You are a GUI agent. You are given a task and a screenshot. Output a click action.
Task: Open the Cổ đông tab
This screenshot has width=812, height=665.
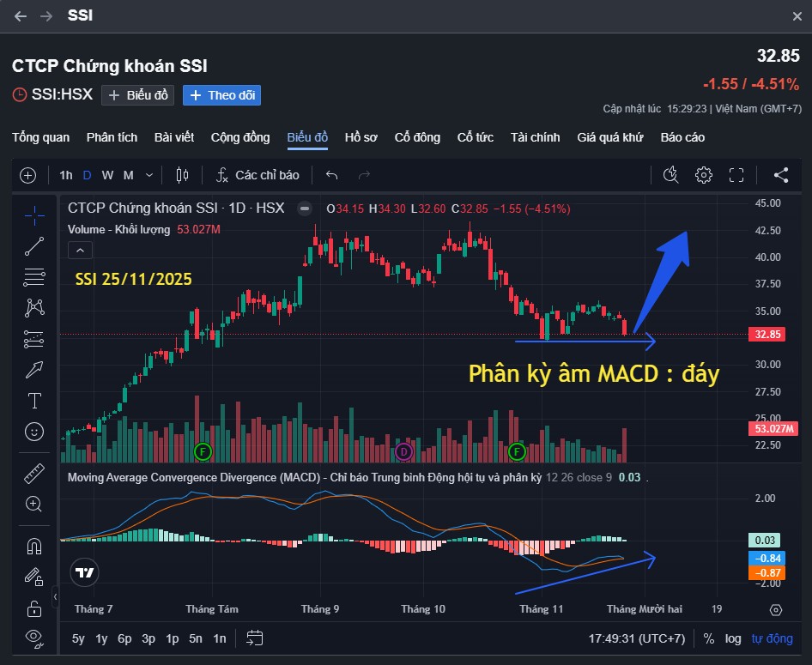click(417, 137)
